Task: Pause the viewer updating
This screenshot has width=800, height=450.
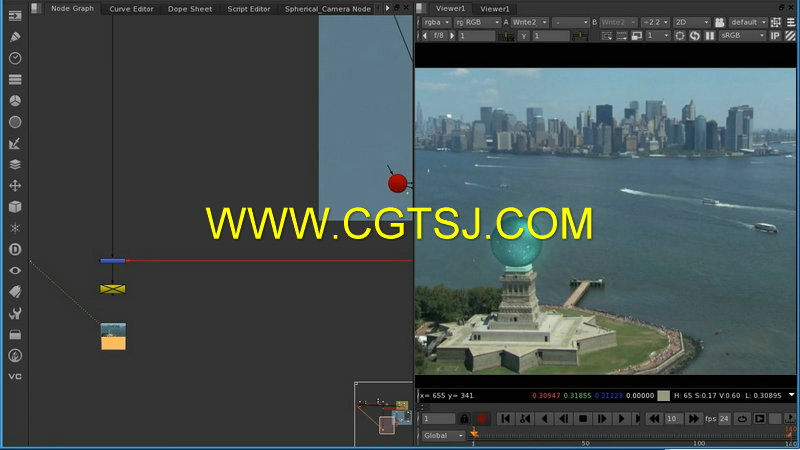Action: pos(710,36)
